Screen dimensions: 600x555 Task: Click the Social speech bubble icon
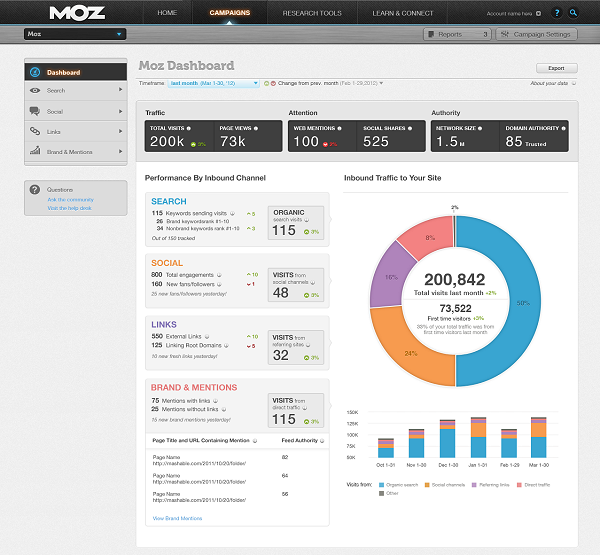(x=35, y=111)
